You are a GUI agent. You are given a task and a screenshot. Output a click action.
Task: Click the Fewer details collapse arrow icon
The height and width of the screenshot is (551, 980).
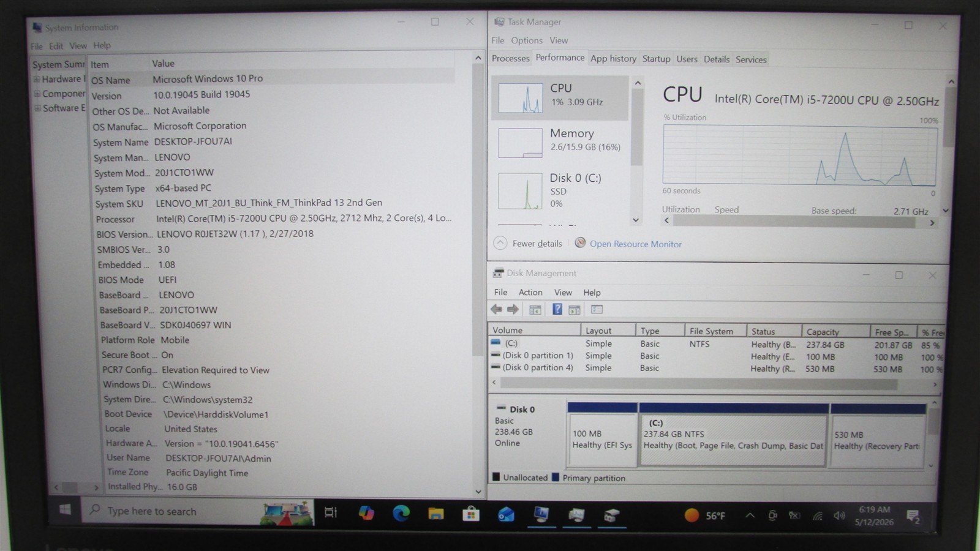tap(500, 243)
